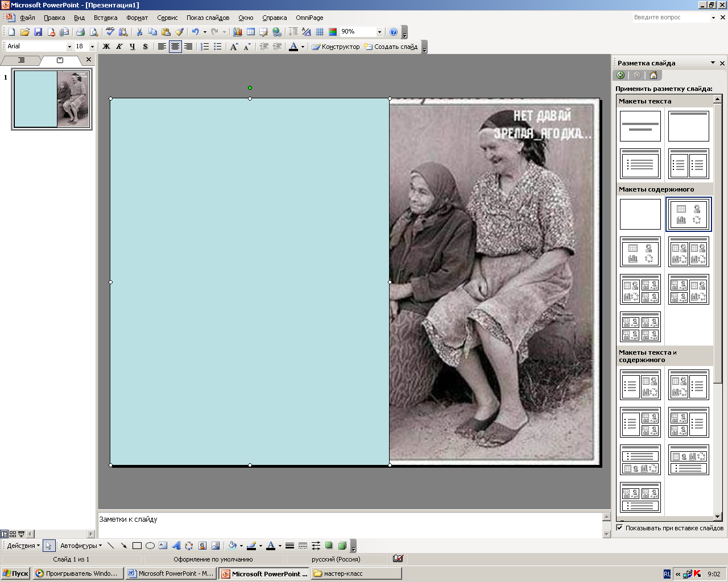This screenshot has width=728, height=582.
Task: Select the Line drawing tool
Action: click(110, 546)
